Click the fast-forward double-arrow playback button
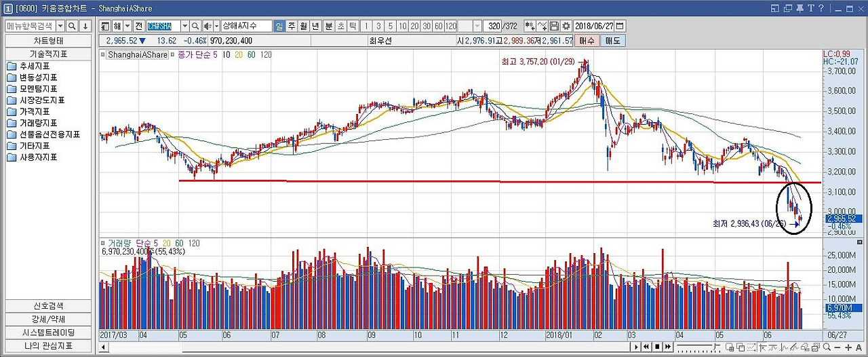868x357 pixels. [668, 347]
